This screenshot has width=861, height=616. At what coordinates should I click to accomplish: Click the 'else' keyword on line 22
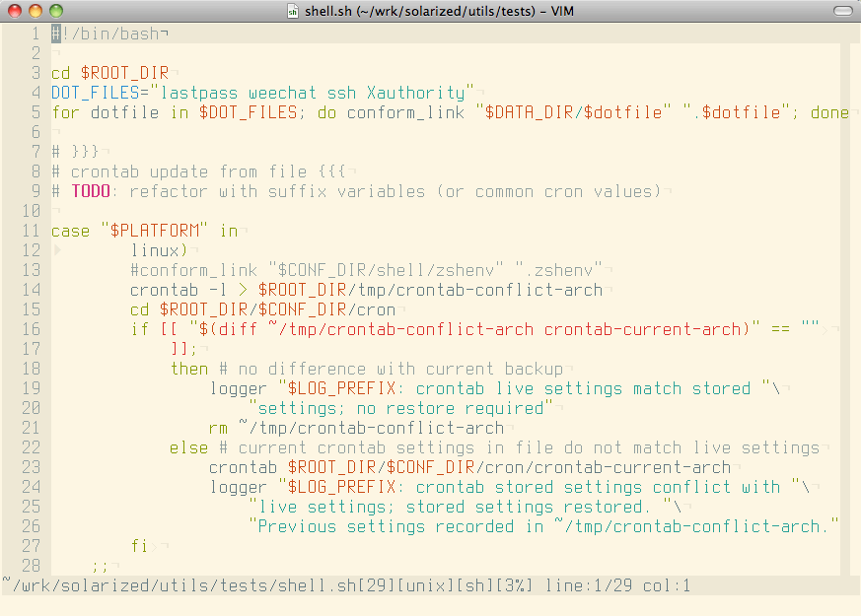coord(188,447)
